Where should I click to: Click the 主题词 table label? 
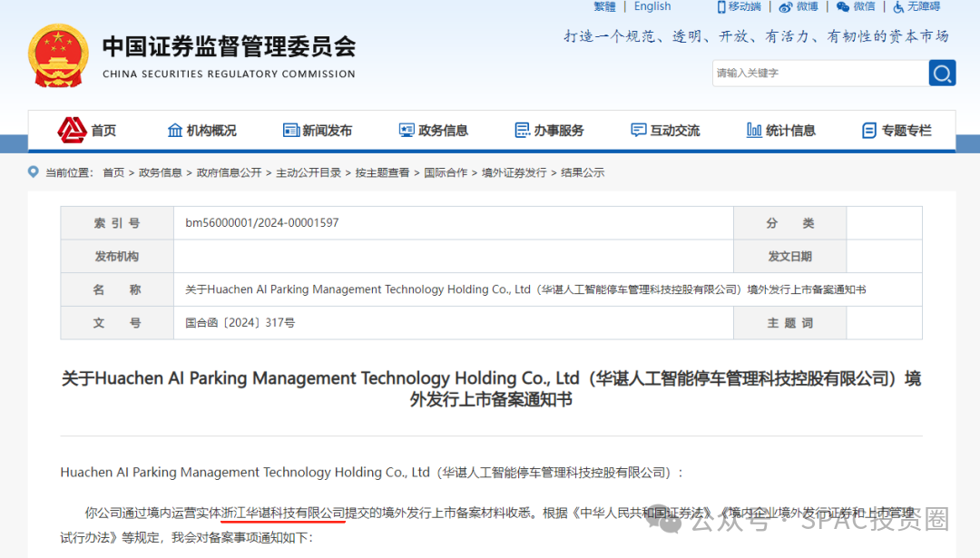[x=790, y=323]
